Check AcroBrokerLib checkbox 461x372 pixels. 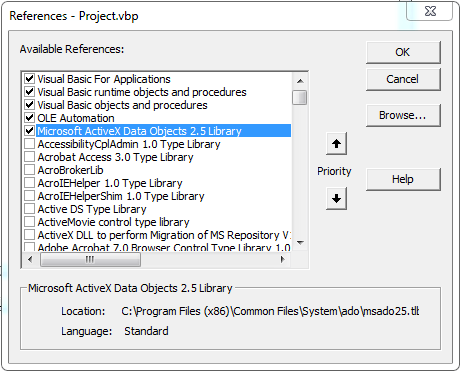[x=29, y=170]
